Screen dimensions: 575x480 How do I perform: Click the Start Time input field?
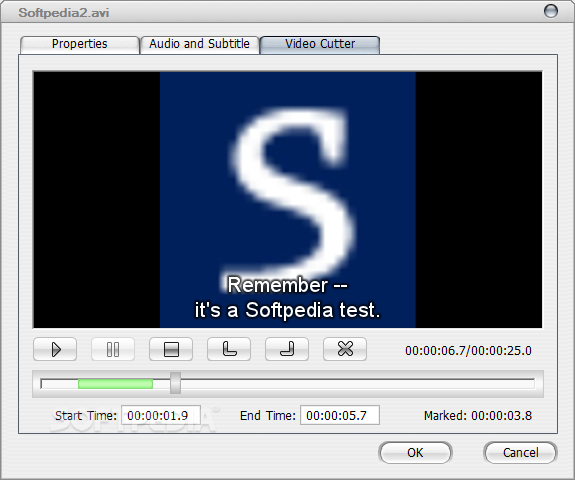coord(161,415)
